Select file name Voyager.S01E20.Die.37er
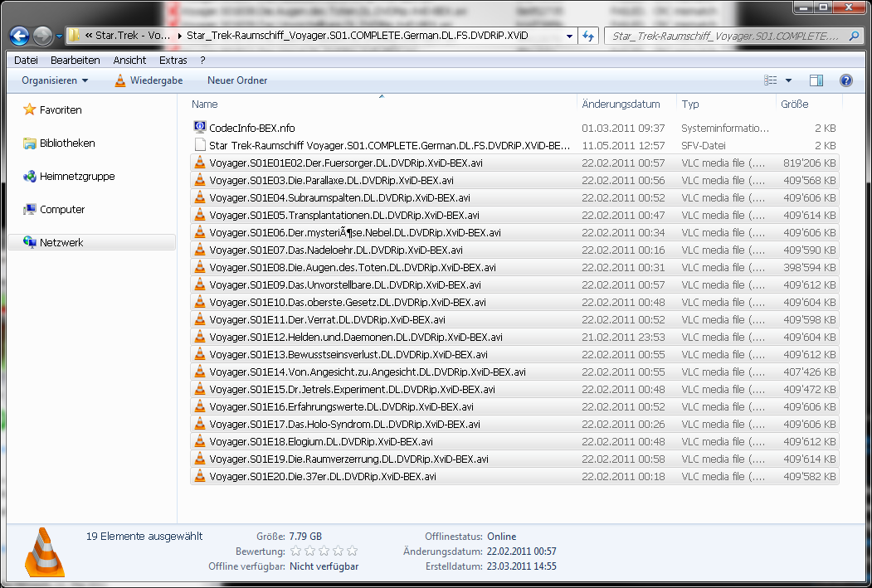This screenshot has height=588, width=872. tap(323, 476)
